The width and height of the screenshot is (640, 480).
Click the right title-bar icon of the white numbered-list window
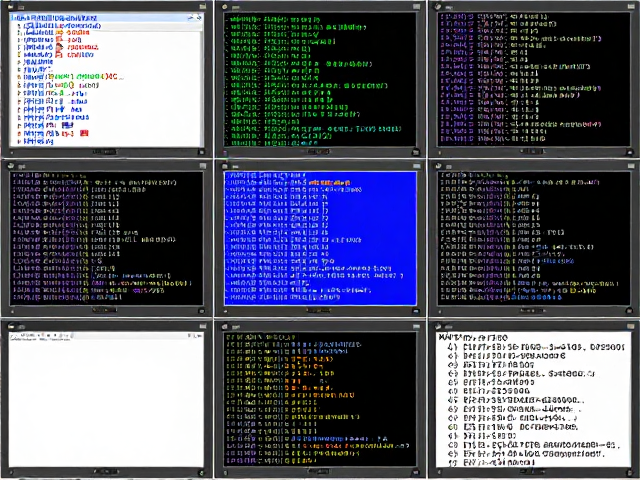[631, 326]
